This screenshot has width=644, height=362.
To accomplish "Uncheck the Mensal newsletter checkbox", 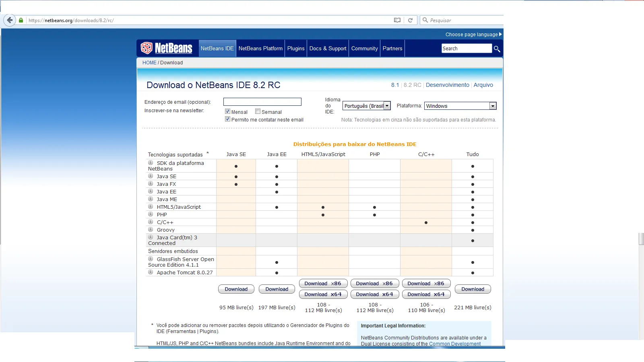I will 227,111.
